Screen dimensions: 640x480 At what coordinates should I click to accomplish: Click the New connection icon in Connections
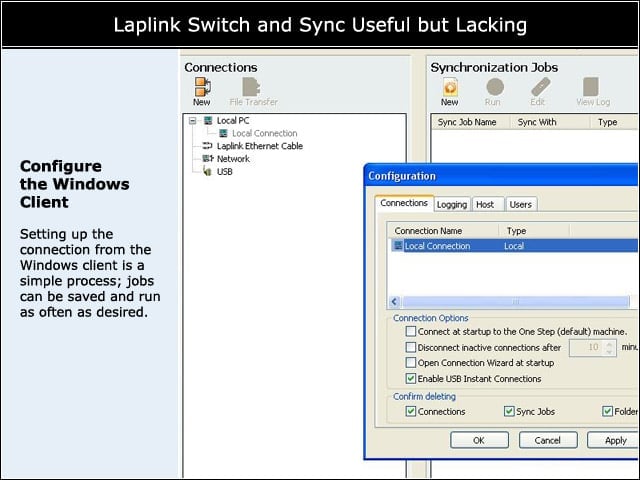202,87
